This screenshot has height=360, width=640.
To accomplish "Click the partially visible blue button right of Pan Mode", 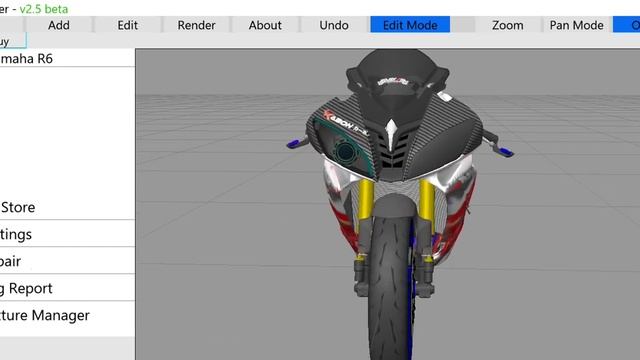I will click(x=627, y=25).
